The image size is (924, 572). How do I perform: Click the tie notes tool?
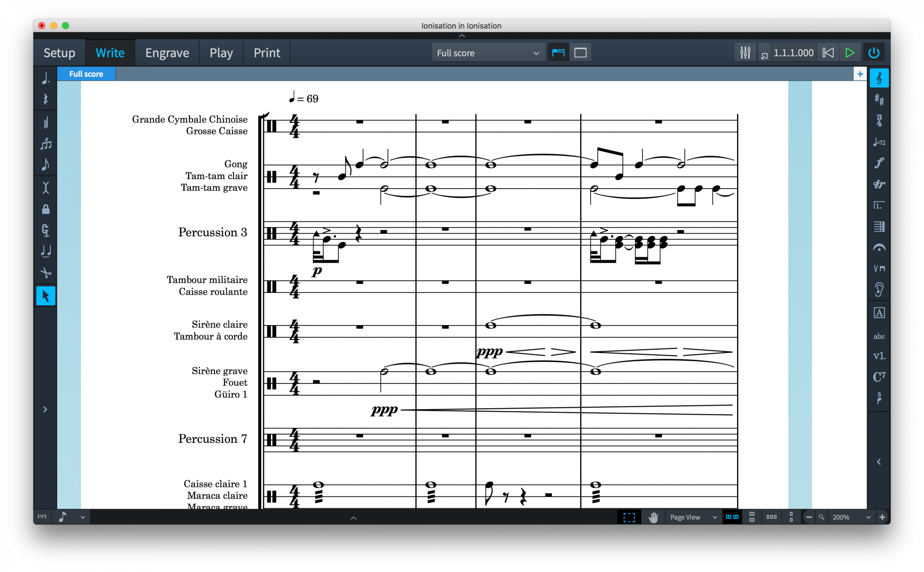pyautogui.click(x=45, y=251)
